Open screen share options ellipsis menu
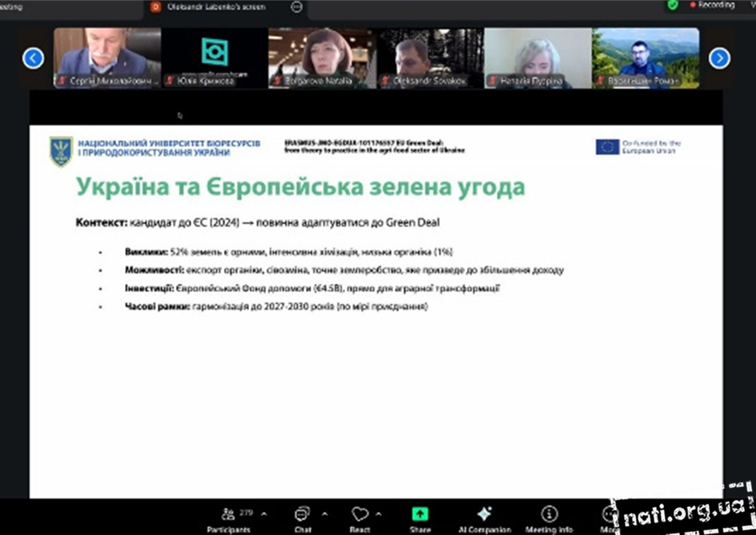The height and width of the screenshot is (535, 756). pos(297,6)
